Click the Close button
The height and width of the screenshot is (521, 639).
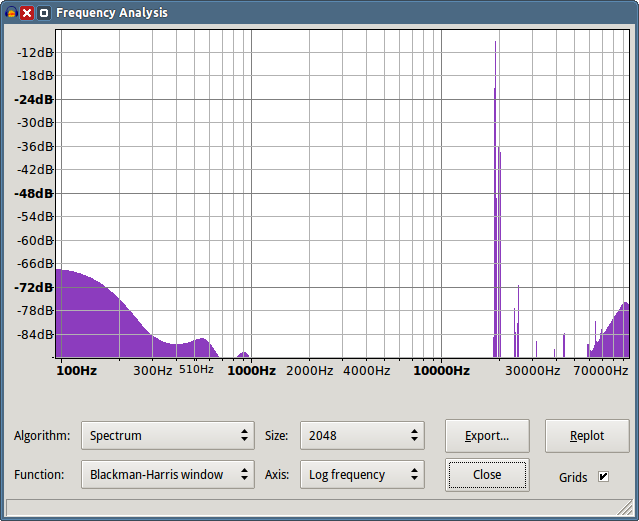coord(487,475)
